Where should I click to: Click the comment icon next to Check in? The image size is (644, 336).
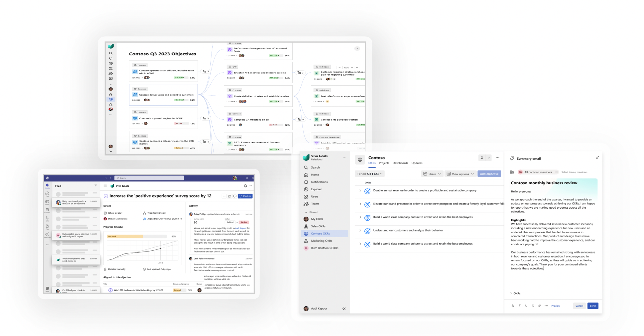(235, 196)
